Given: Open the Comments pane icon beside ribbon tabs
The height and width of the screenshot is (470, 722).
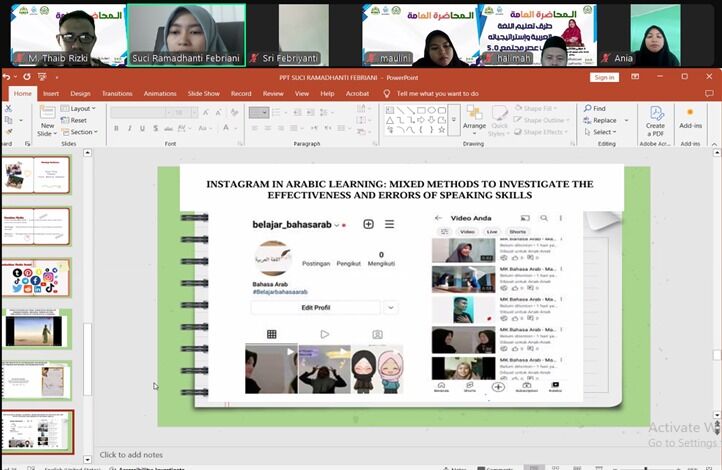Looking at the screenshot, I should (709, 93).
